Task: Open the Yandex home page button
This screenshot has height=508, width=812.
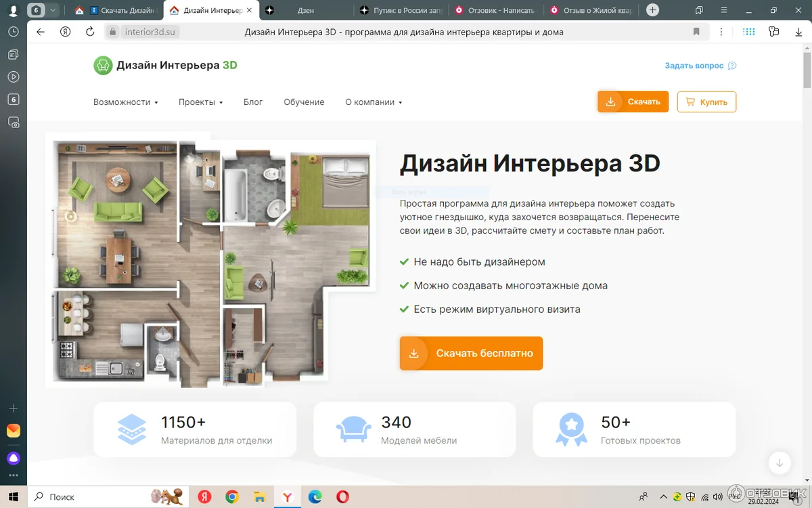Action: click(x=66, y=32)
